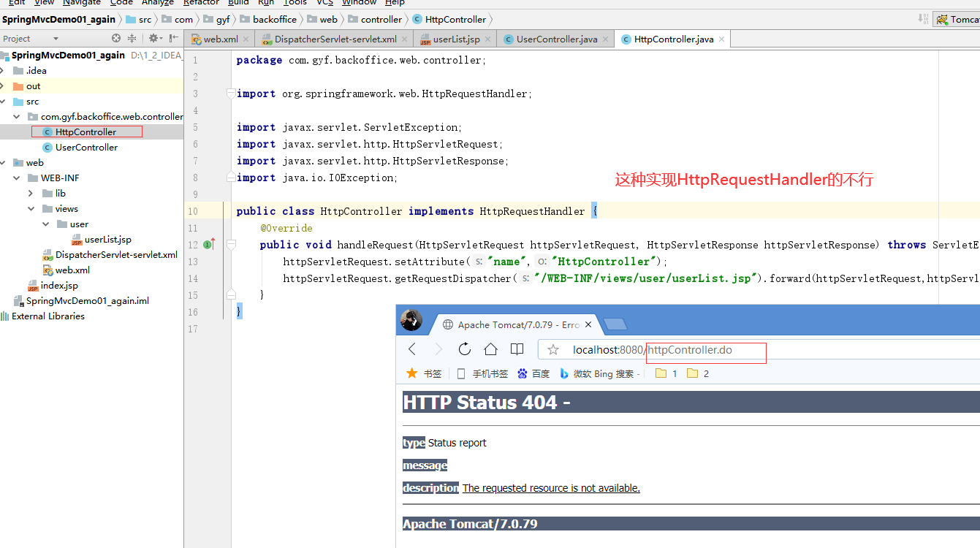Click 'The requested resource is not available.' text
The height and width of the screenshot is (548, 980).
(x=551, y=488)
